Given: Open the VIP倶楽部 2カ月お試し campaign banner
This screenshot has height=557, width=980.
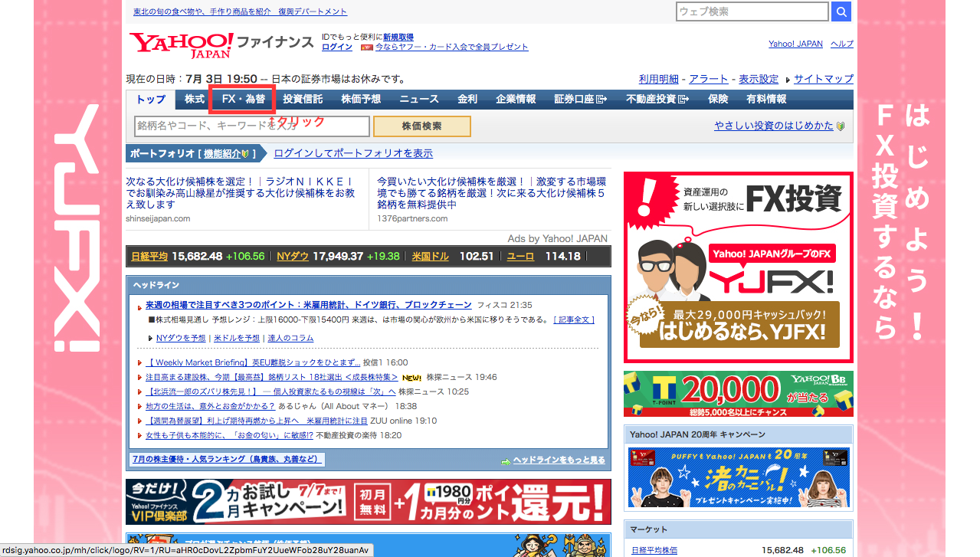Looking at the screenshot, I should [368, 502].
